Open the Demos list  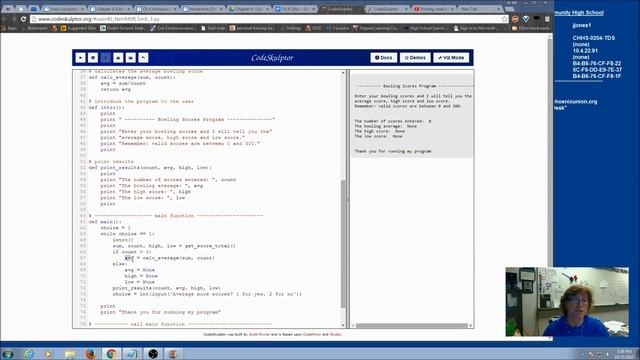(x=415, y=58)
